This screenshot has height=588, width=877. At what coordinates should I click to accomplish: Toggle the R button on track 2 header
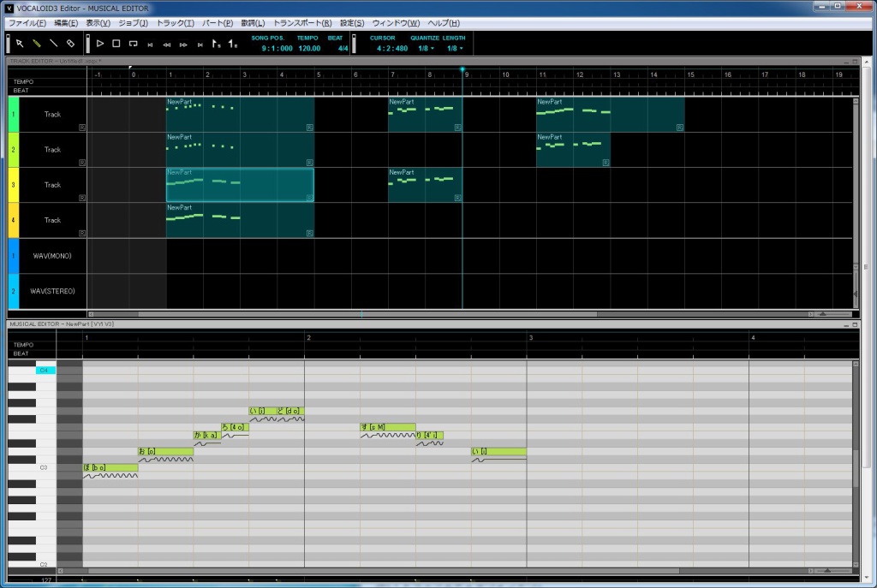(81, 163)
